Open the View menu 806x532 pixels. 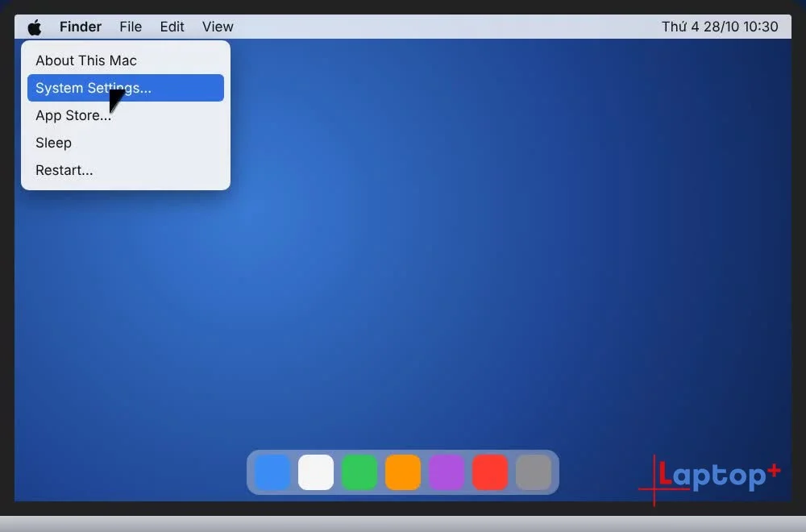click(x=218, y=27)
